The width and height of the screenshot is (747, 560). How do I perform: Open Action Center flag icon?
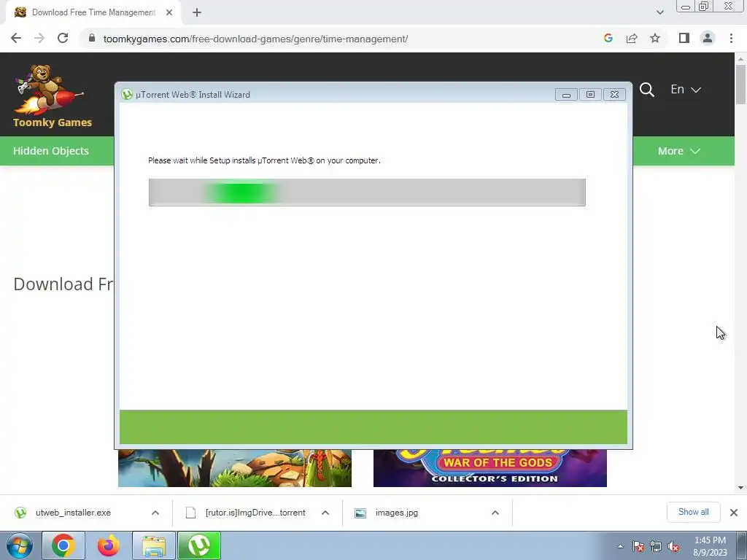(x=638, y=547)
